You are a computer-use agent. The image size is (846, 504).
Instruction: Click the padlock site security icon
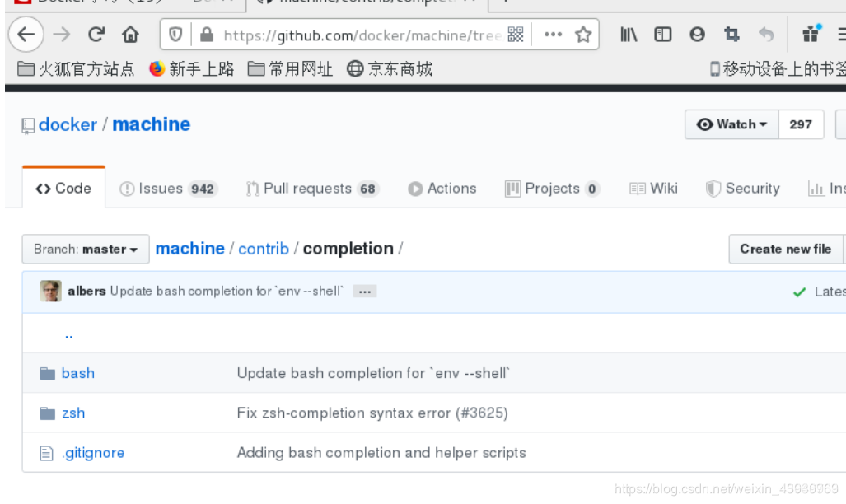click(x=206, y=35)
